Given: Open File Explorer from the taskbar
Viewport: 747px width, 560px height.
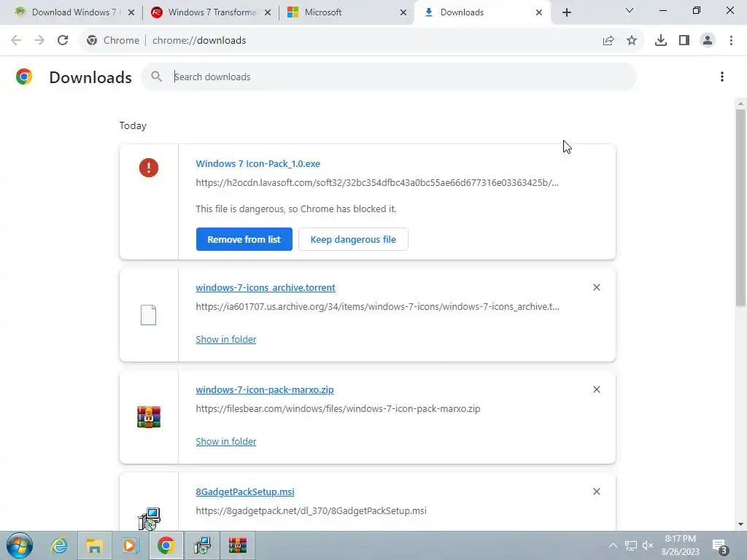Looking at the screenshot, I should tap(94, 545).
